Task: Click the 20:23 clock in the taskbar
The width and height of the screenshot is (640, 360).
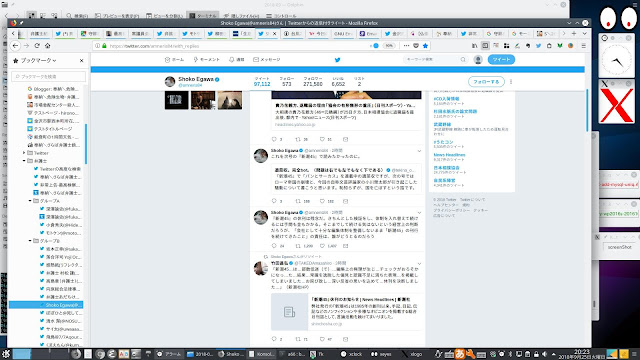Action: 582,351
